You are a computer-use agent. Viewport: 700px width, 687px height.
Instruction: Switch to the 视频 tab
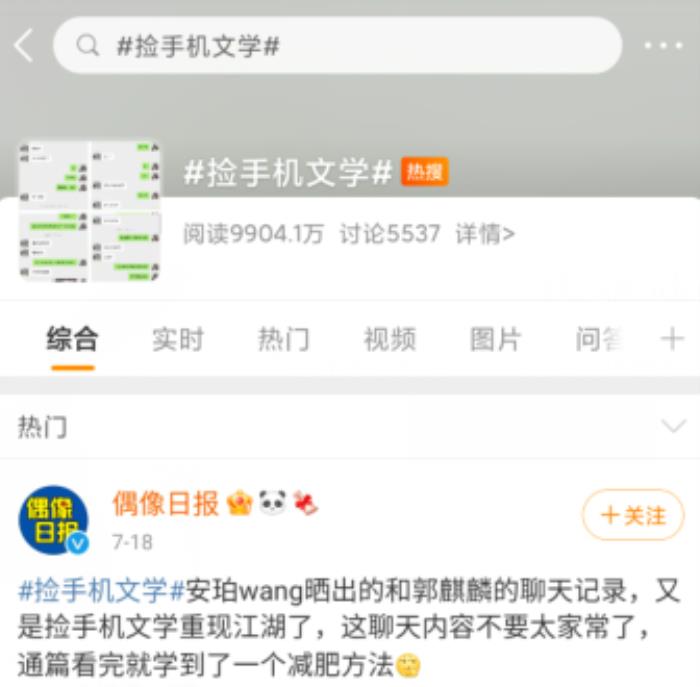pos(390,340)
